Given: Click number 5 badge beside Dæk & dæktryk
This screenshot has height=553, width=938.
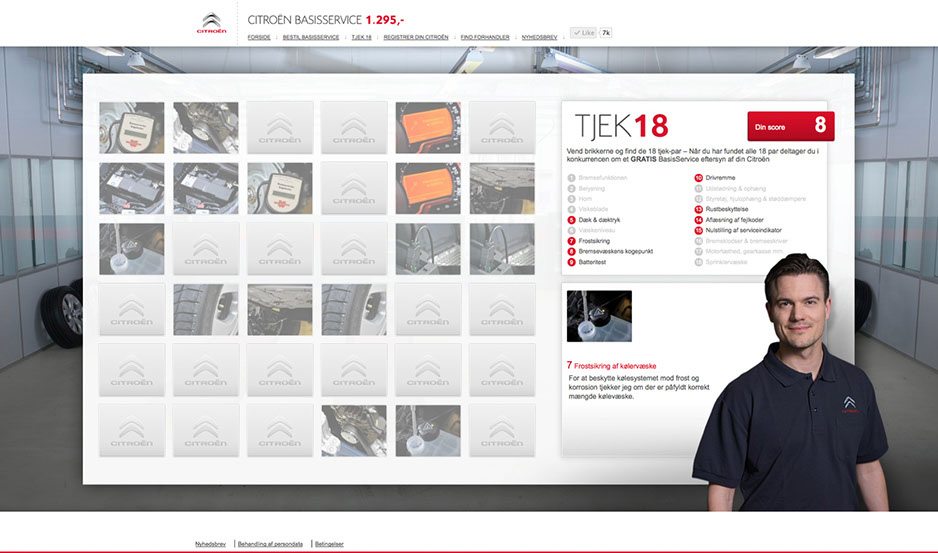Looking at the screenshot, I should 571,220.
